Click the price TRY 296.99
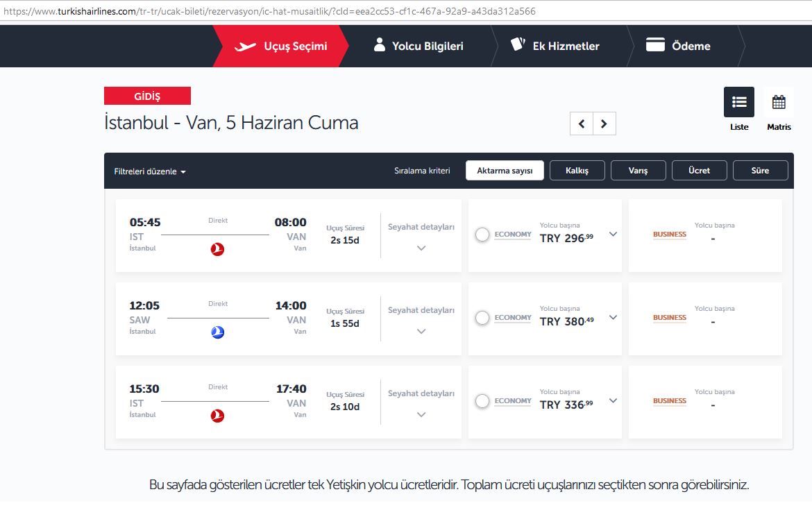The width and height of the screenshot is (812, 510). (566, 238)
